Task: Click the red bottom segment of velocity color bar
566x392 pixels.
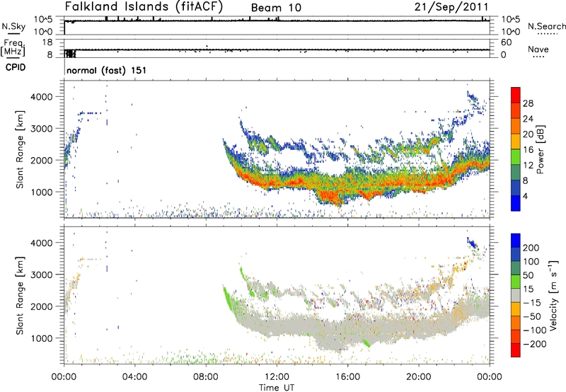Action: click(516, 350)
